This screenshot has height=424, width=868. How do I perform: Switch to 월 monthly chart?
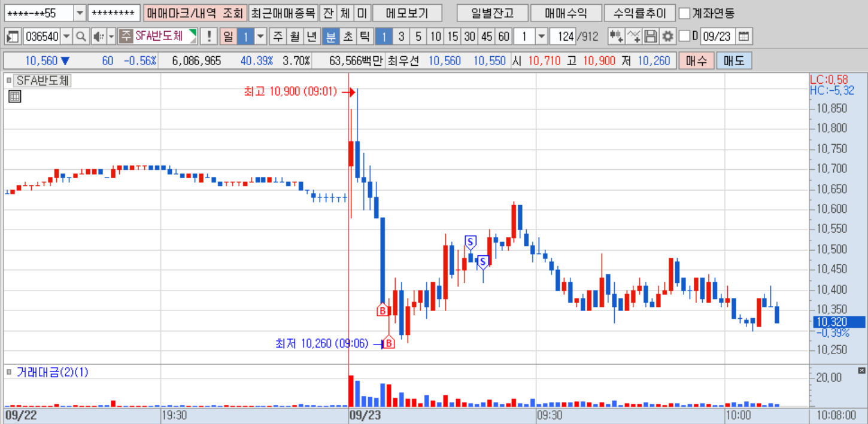(x=295, y=36)
